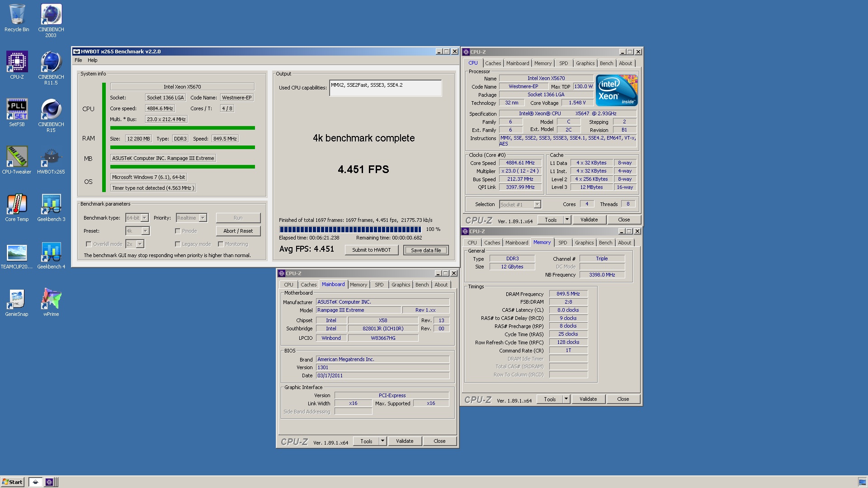
Task: Click the show desktop tray icon
Action: click(x=863, y=482)
